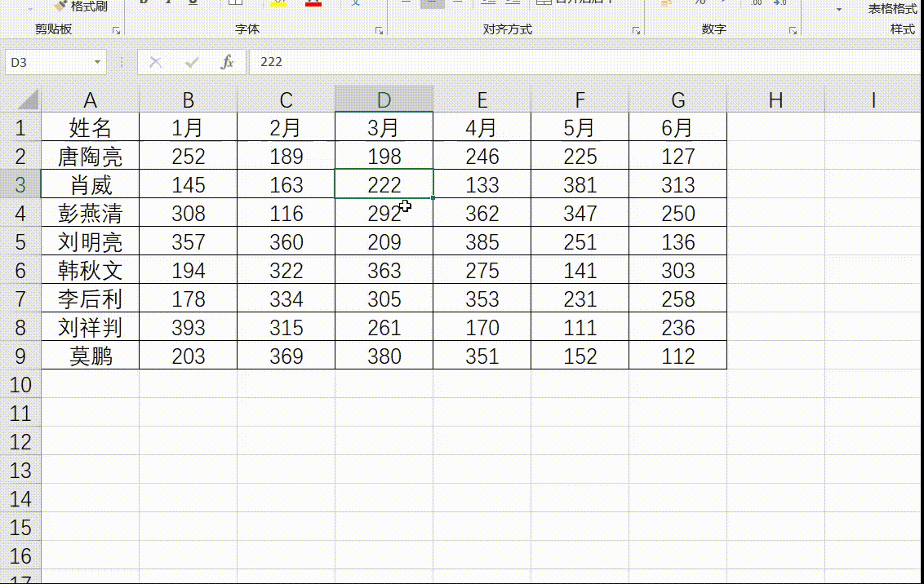Image resolution: width=924 pixels, height=584 pixels.
Task: Select the name cell 刘明亮
Action: (90, 241)
